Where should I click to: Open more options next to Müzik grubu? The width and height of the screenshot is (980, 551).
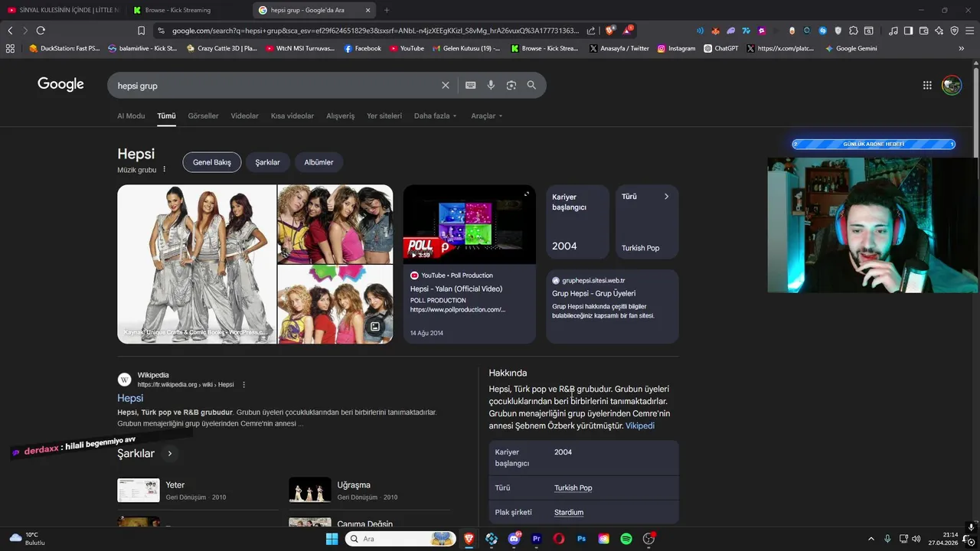[164, 169]
